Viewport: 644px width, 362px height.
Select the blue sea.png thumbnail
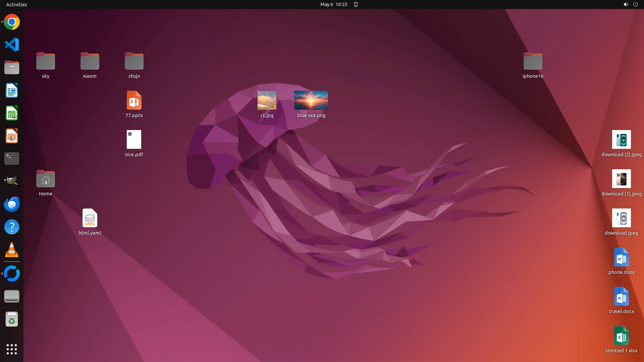click(x=311, y=100)
